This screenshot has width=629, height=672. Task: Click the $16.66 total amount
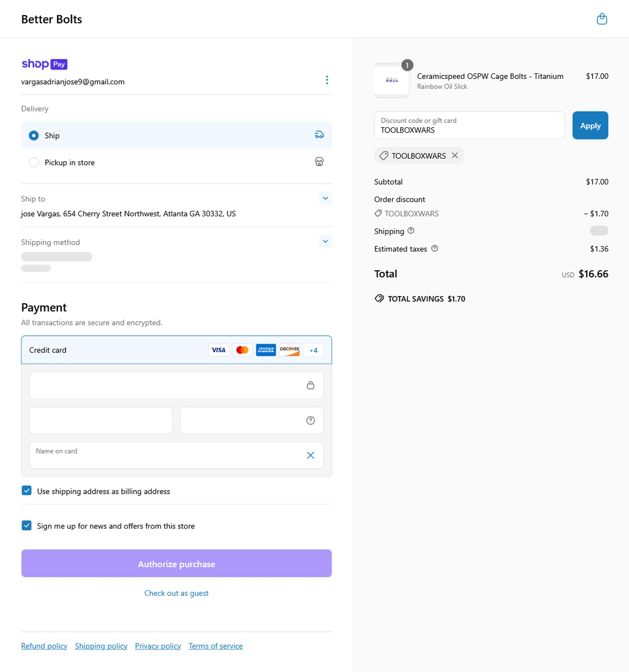[593, 274]
